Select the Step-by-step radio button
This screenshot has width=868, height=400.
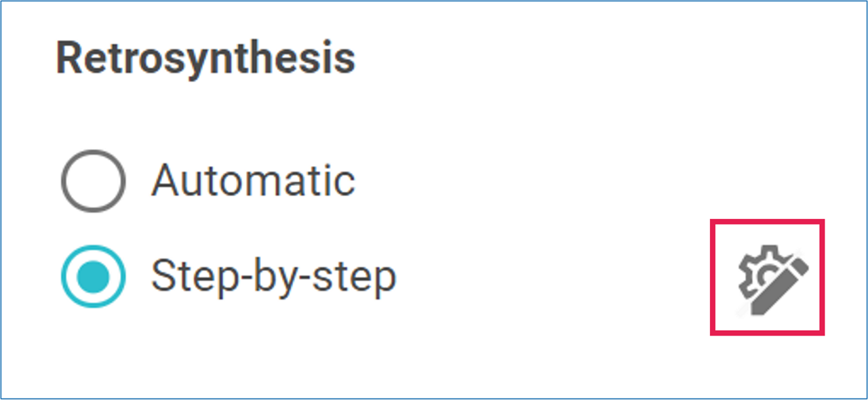point(93,277)
